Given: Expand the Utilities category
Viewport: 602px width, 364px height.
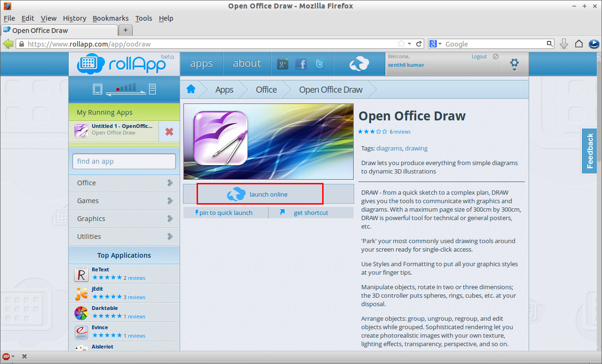Looking at the screenshot, I should pos(124,237).
